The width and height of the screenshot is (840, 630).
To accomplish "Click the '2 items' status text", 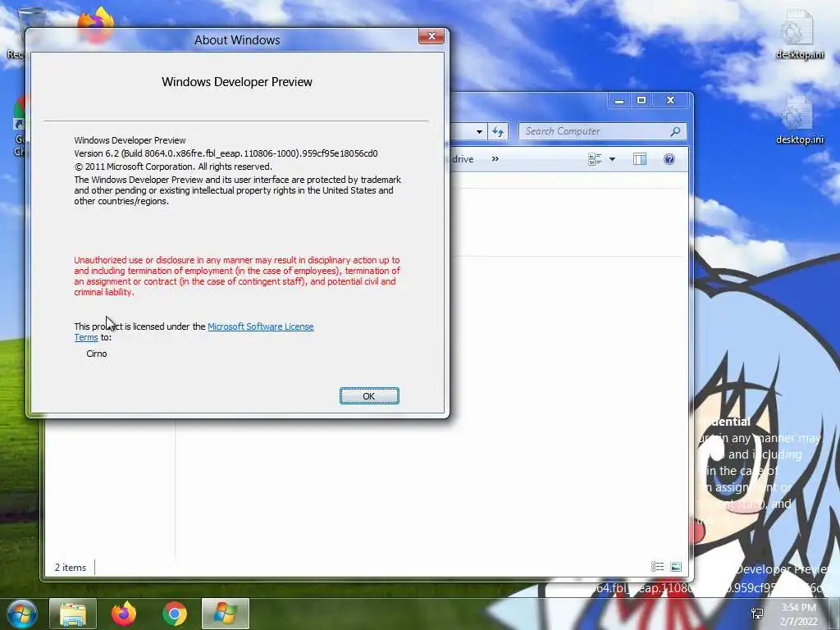I will [x=71, y=568].
